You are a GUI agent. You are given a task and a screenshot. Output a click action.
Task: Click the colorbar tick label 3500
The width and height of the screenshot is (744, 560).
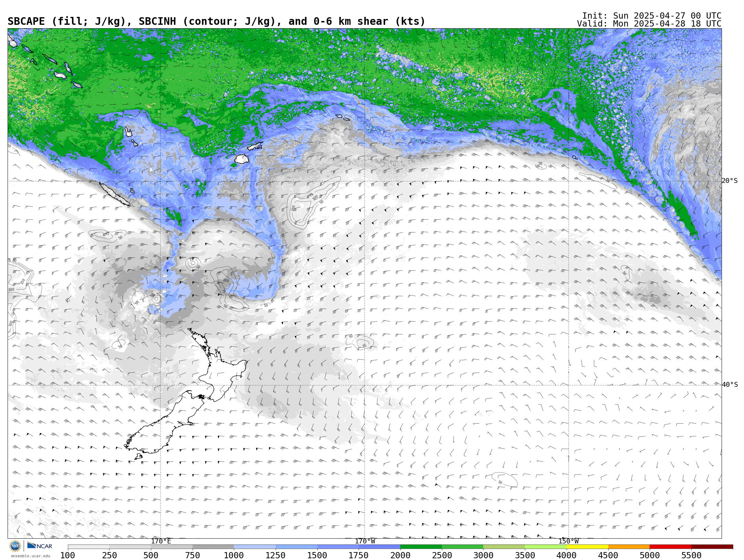(x=525, y=555)
